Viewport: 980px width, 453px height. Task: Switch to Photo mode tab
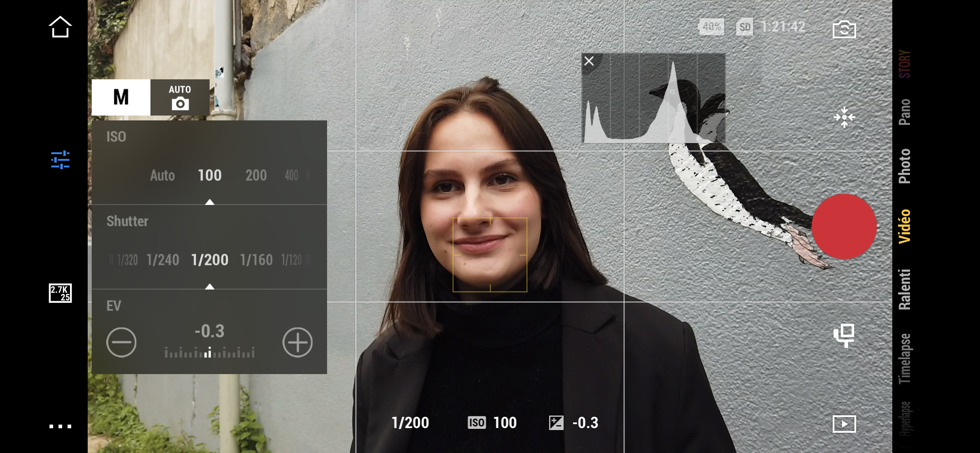[904, 166]
